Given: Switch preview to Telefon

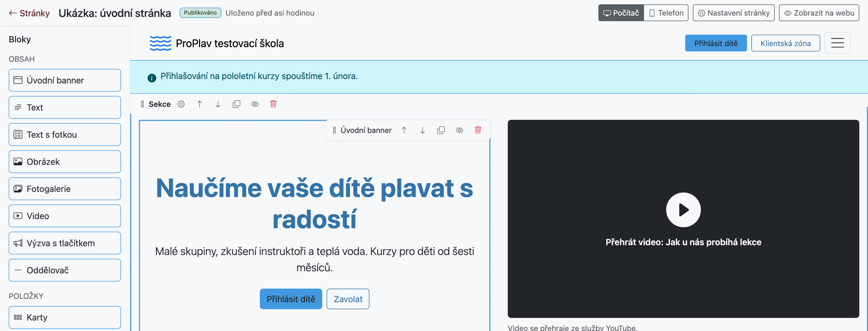Looking at the screenshot, I should pos(666,13).
